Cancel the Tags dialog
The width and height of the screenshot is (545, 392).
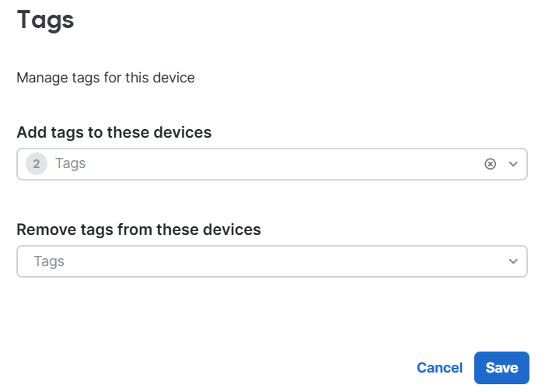tap(440, 368)
